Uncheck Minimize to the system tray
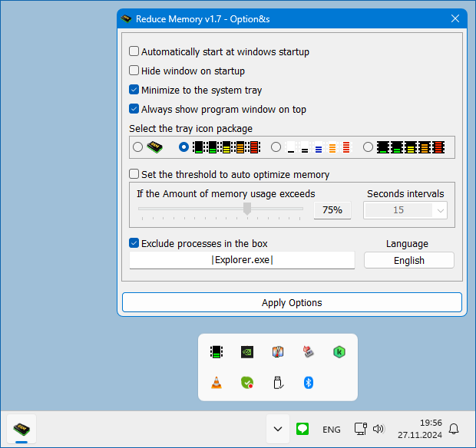The width and height of the screenshot is (476, 448). [x=134, y=91]
